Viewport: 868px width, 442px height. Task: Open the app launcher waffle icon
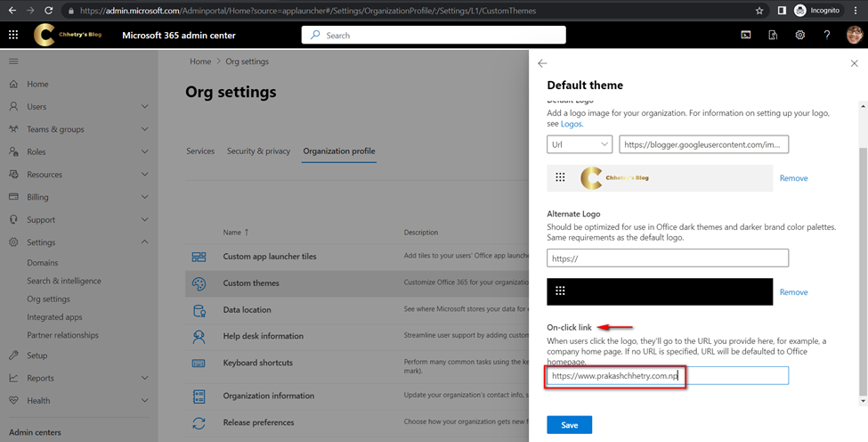(x=13, y=35)
